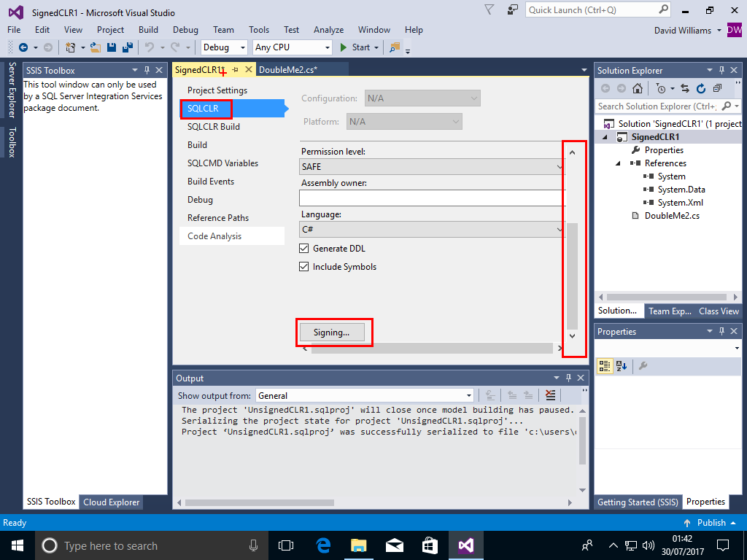747x560 pixels.
Task: Click the Sync with Active Document icon
Action: [685, 88]
